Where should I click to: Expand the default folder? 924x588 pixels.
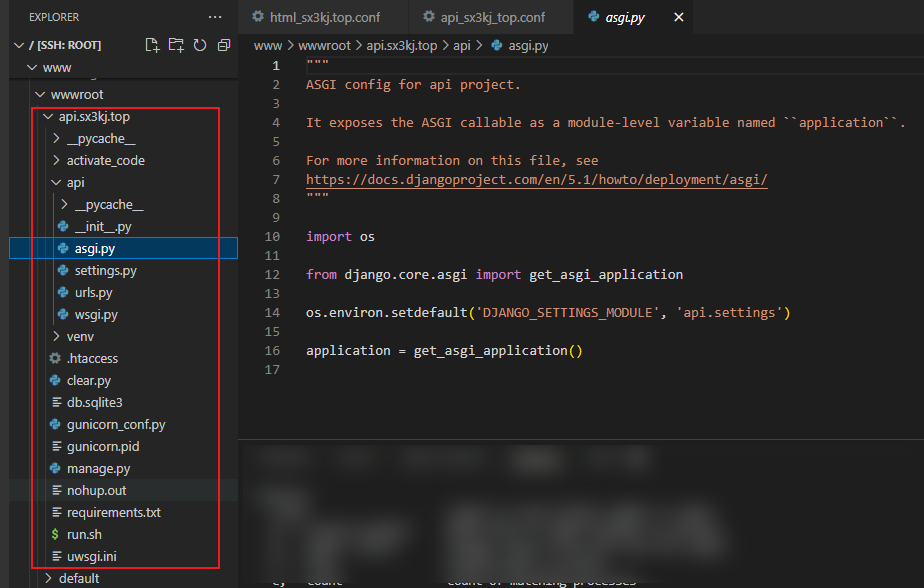(x=48, y=578)
